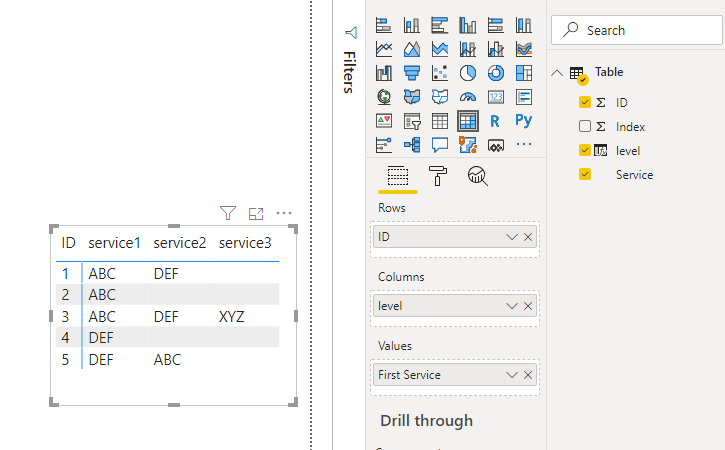Click the selected Matrix visual icon
This screenshot has width=725, height=450.
(467, 121)
